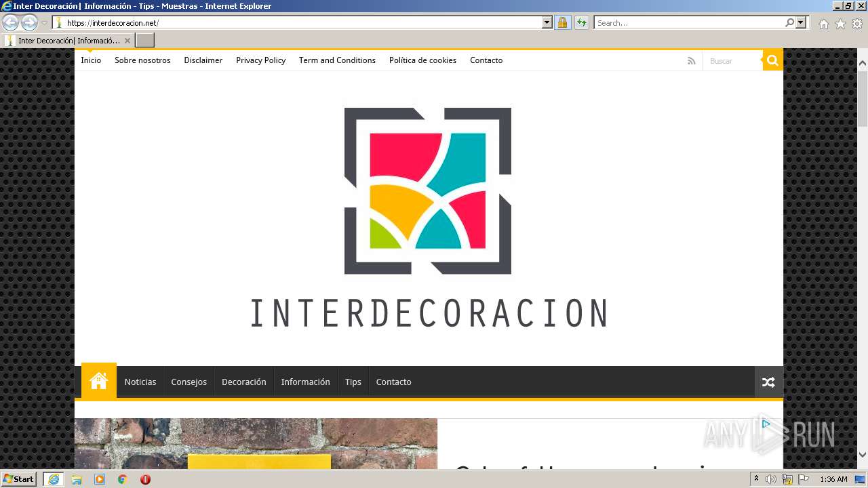868x488 pixels.
Task: Click the RSS feed icon
Action: [x=691, y=61]
